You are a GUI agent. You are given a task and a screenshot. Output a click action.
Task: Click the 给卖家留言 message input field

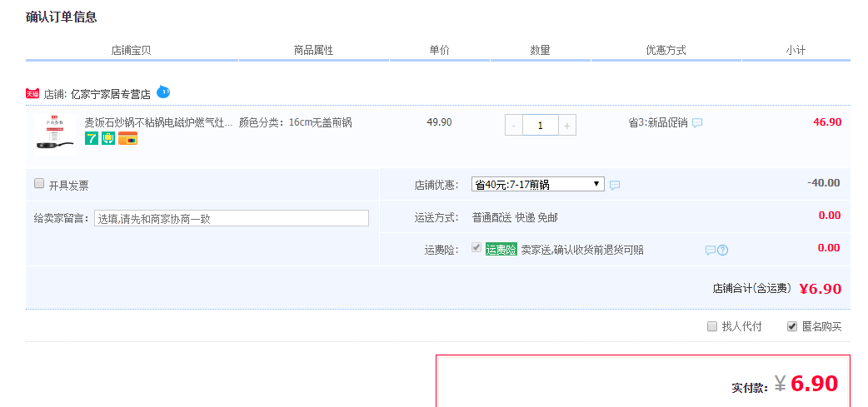click(x=232, y=218)
